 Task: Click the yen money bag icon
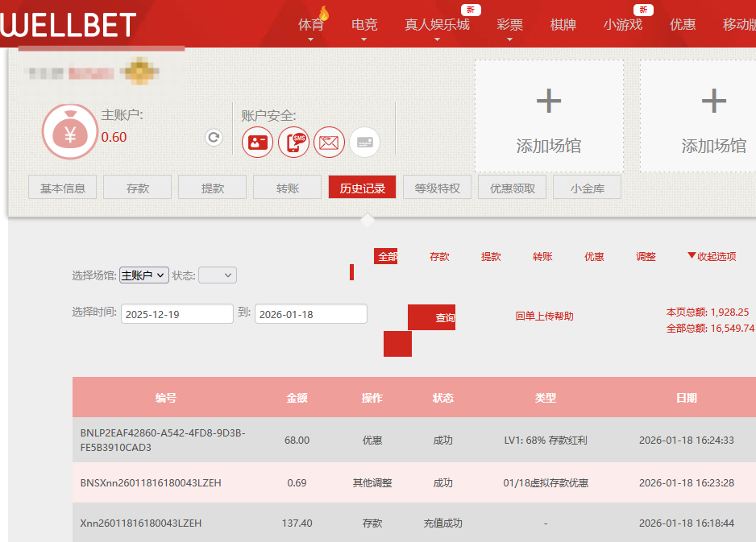tap(70, 132)
